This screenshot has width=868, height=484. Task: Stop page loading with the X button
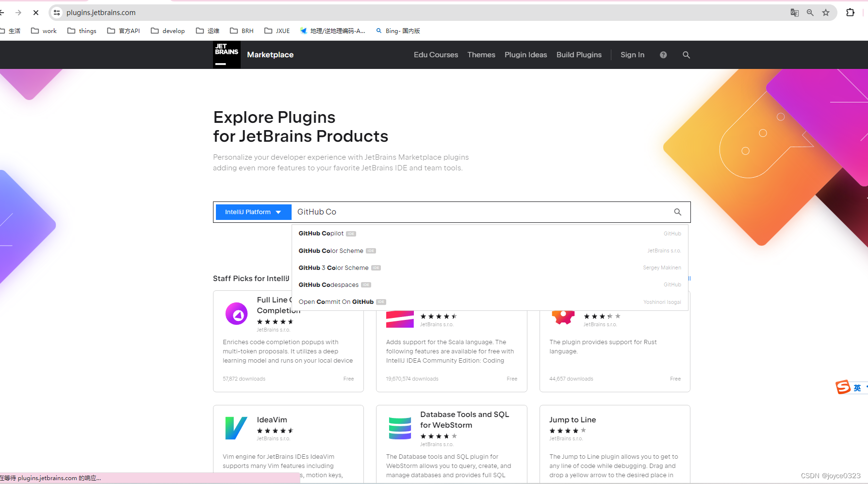pyautogui.click(x=36, y=13)
